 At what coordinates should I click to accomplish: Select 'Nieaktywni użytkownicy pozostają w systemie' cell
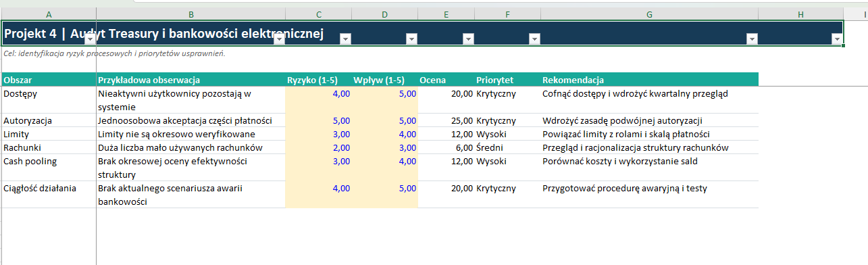pos(191,100)
